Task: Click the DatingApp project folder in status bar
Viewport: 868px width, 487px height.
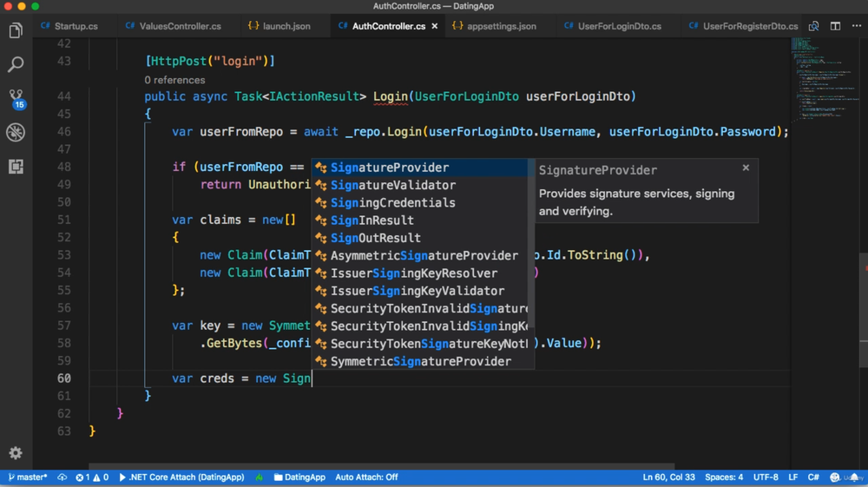Action: point(299,477)
